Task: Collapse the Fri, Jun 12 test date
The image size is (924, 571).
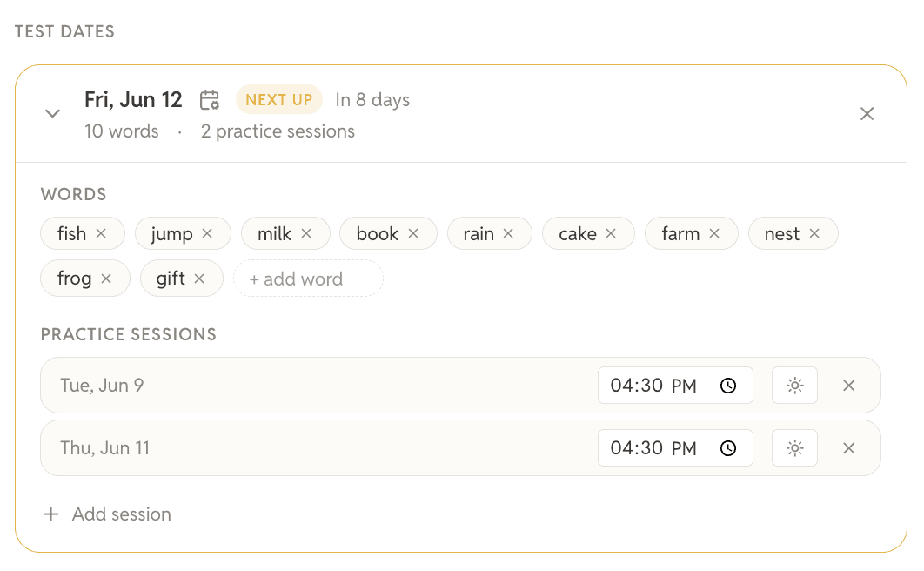Action: (x=52, y=113)
